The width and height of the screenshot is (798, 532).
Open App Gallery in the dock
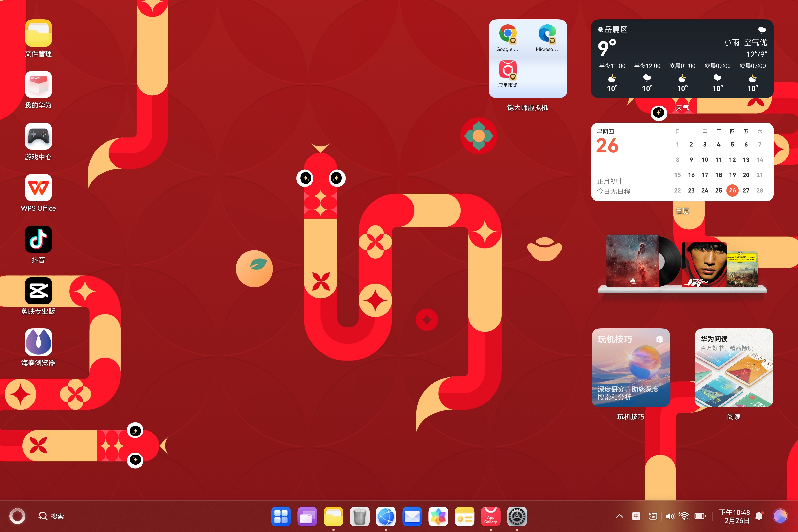(491, 516)
